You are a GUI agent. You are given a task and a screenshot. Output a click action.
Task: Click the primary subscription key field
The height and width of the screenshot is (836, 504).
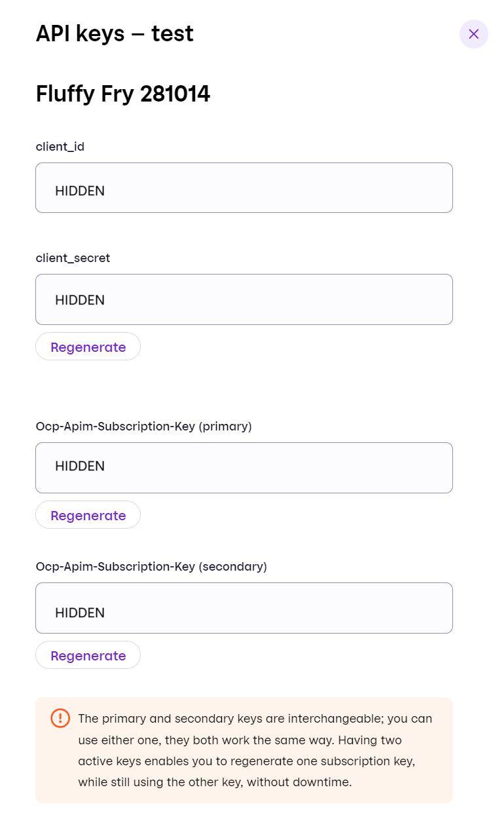coord(243,467)
